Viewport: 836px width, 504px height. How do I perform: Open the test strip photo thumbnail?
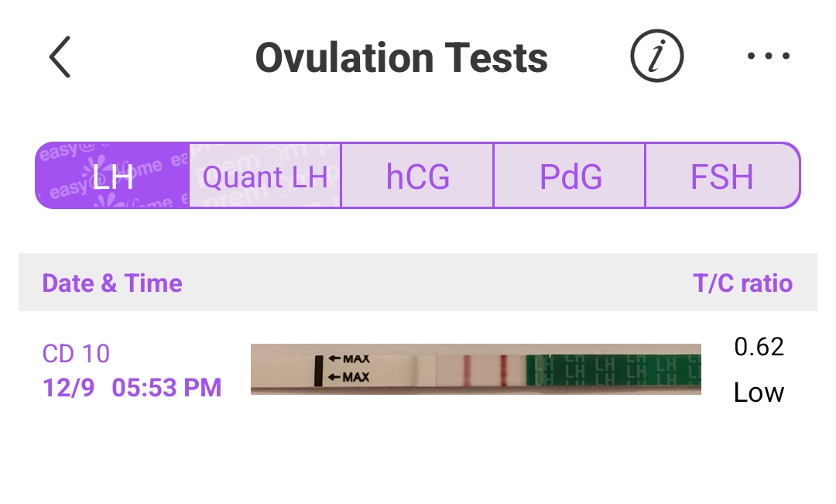coord(475,369)
